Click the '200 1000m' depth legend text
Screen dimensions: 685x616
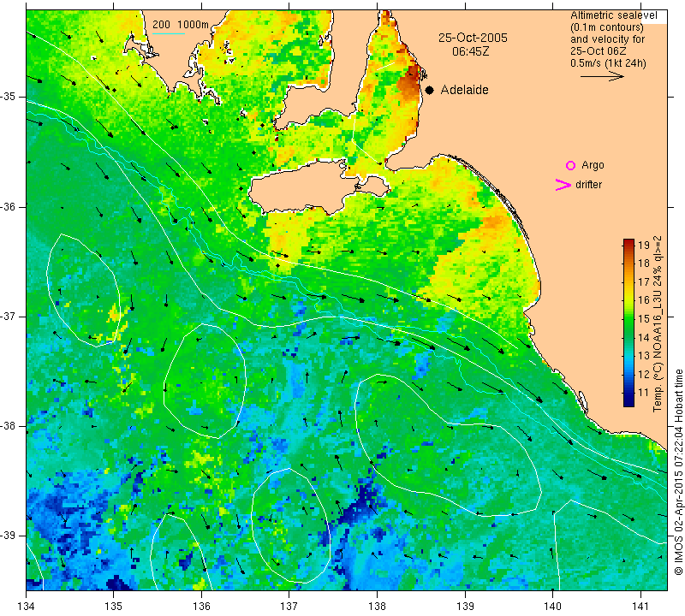coord(181,25)
